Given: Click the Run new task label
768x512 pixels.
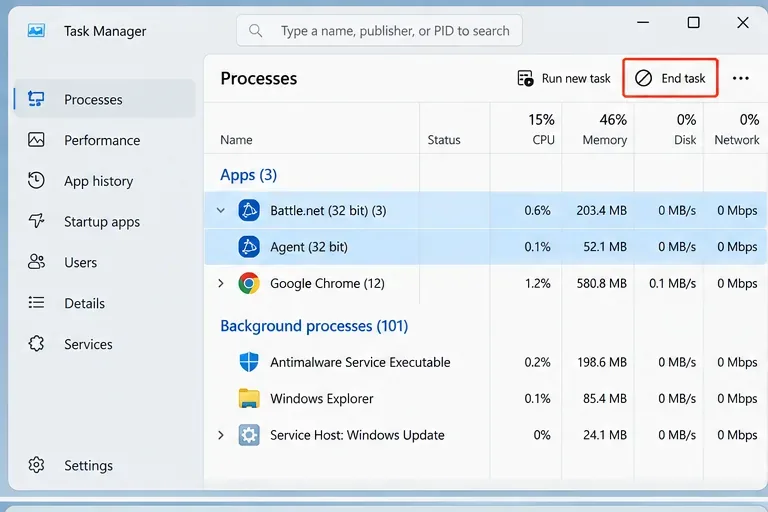Looking at the screenshot, I should [576, 78].
